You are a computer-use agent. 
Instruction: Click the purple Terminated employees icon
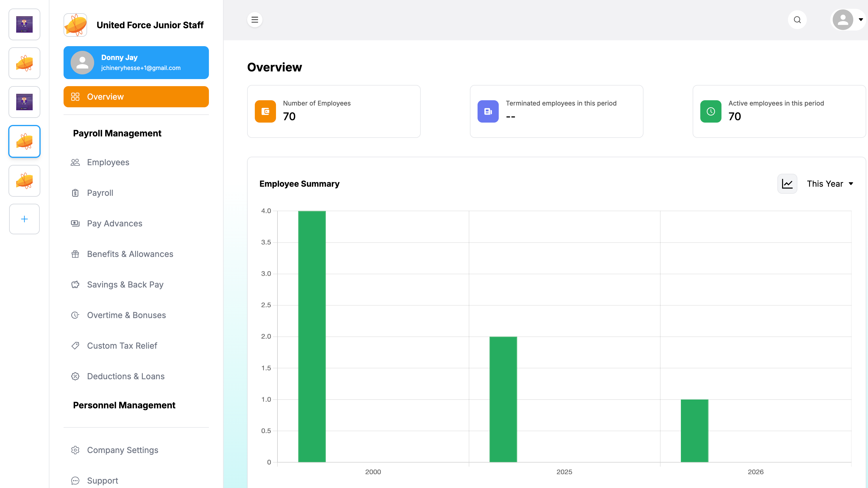pos(488,111)
